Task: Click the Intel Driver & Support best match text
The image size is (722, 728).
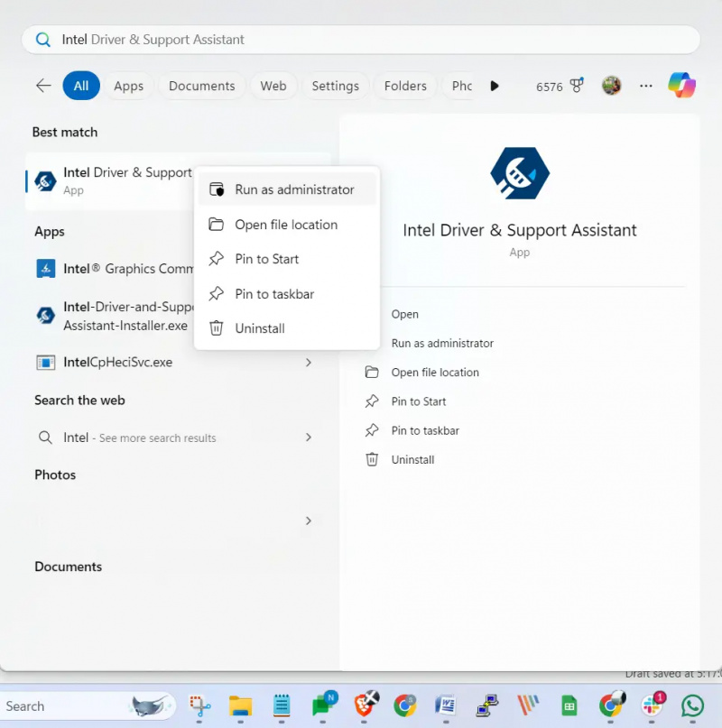Action: click(x=127, y=172)
